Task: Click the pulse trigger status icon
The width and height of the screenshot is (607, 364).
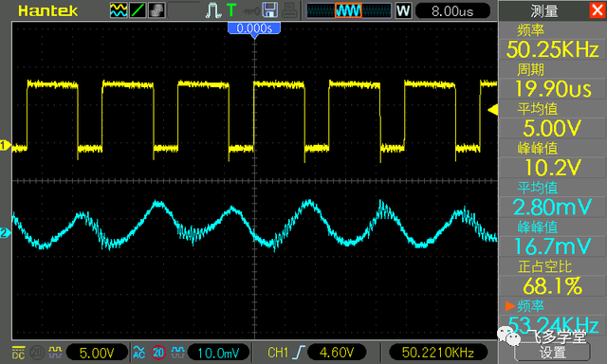Action: 212,10
